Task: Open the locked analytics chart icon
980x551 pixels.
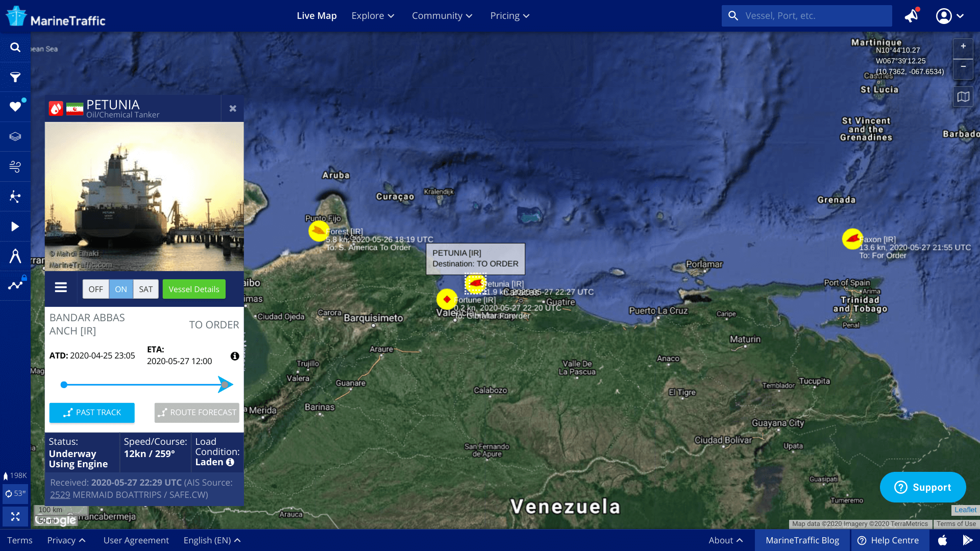Action: [x=15, y=285]
